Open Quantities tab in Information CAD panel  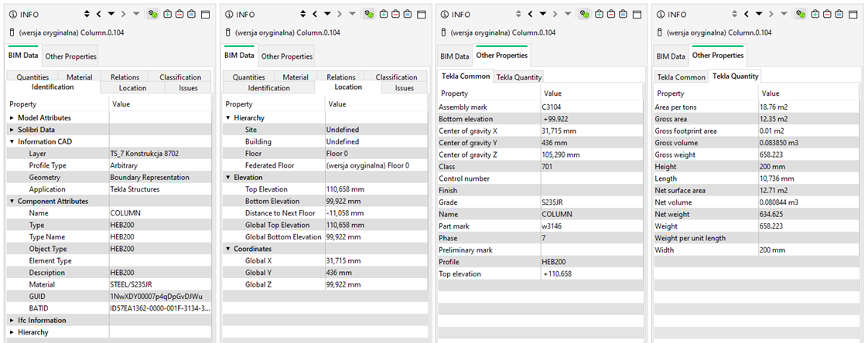point(32,77)
